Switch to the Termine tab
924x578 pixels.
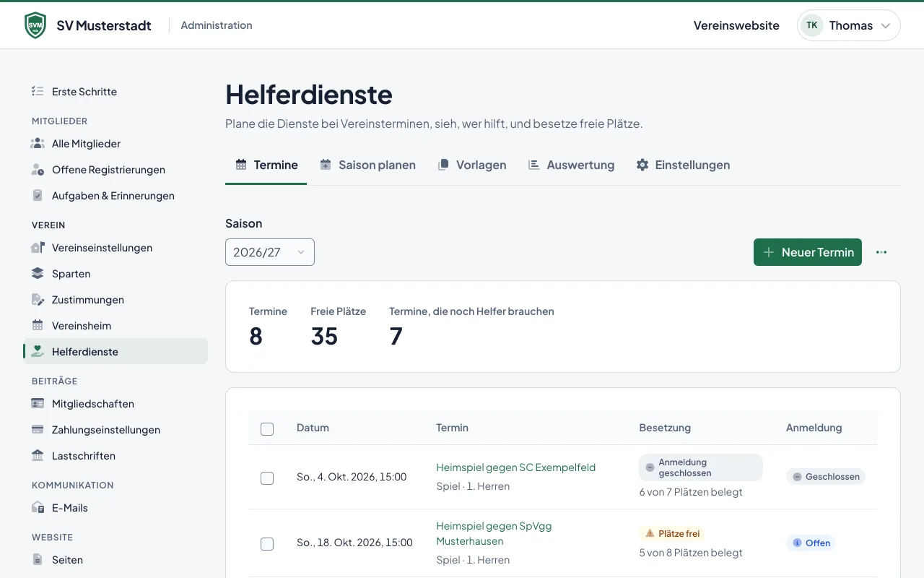pos(266,165)
